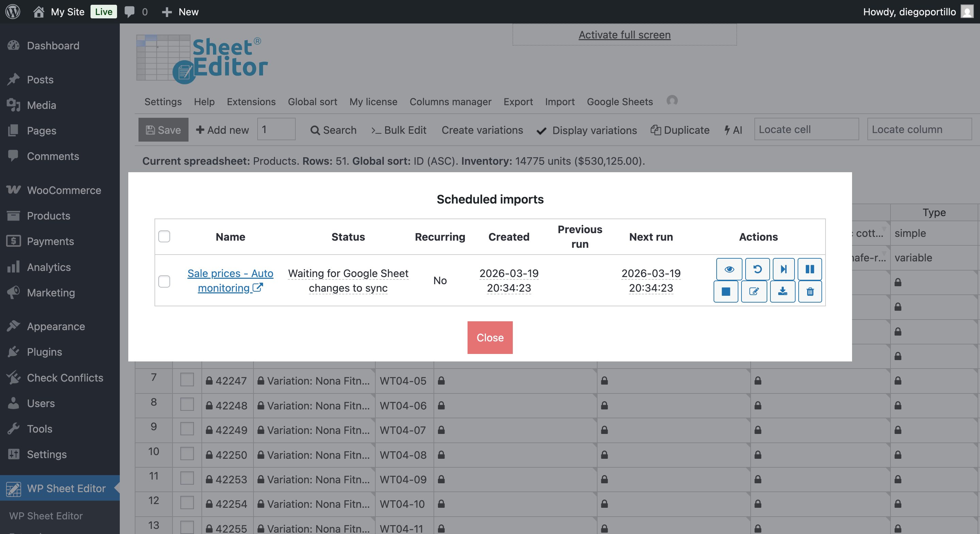Check the select-all box in the header

coord(164,236)
